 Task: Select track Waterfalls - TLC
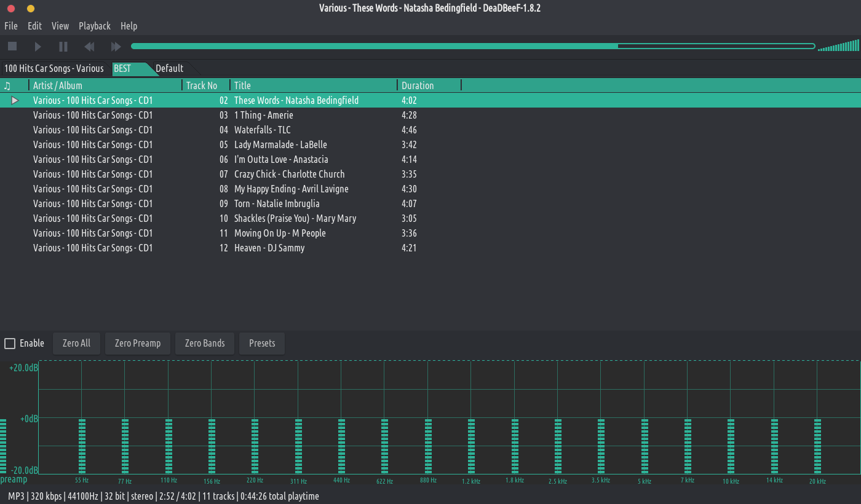(430, 130)
